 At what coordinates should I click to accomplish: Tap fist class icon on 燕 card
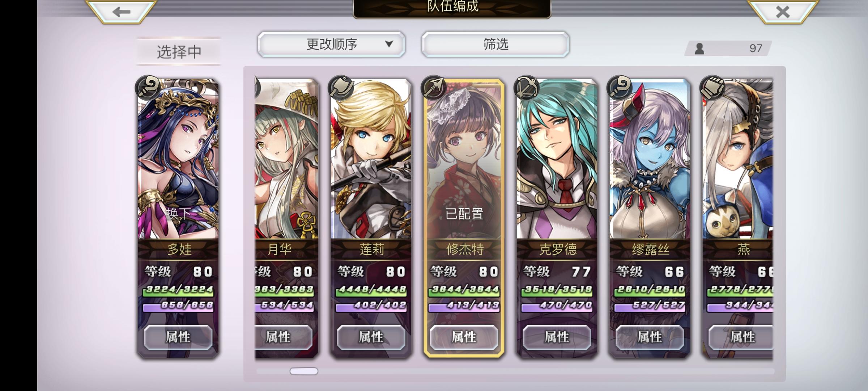pos(712,88)
